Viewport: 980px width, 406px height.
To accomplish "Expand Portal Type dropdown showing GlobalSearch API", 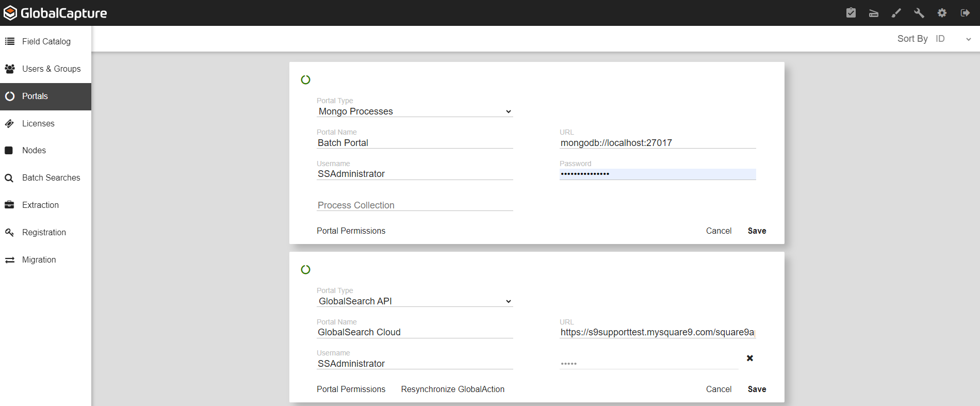I will 414,301.
